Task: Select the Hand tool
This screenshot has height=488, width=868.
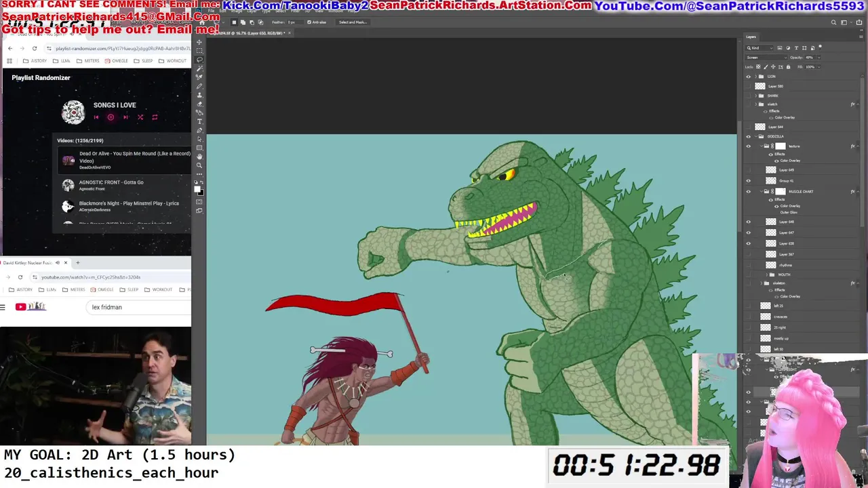Action: (199, 157)
